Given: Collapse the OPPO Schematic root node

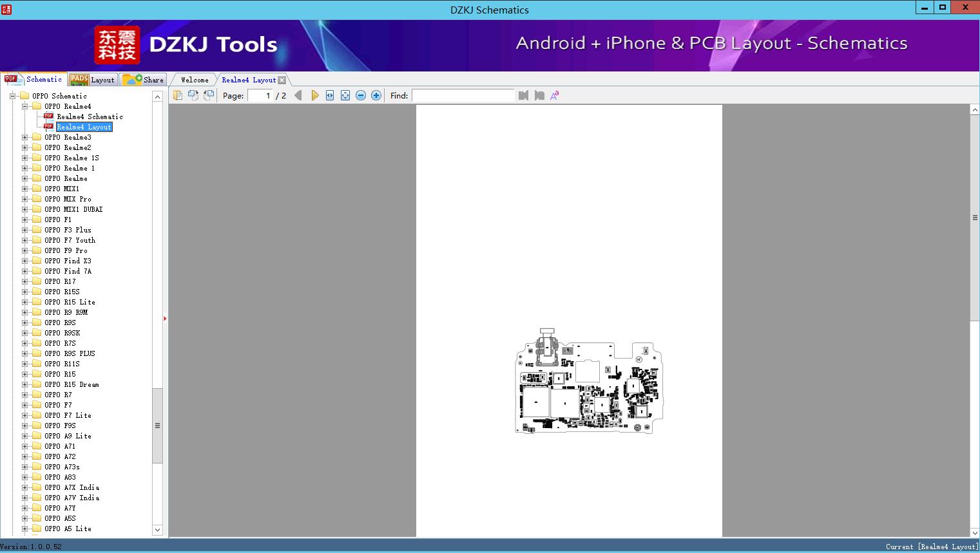Looking at the screenshot, I should (x=12, y=96).
